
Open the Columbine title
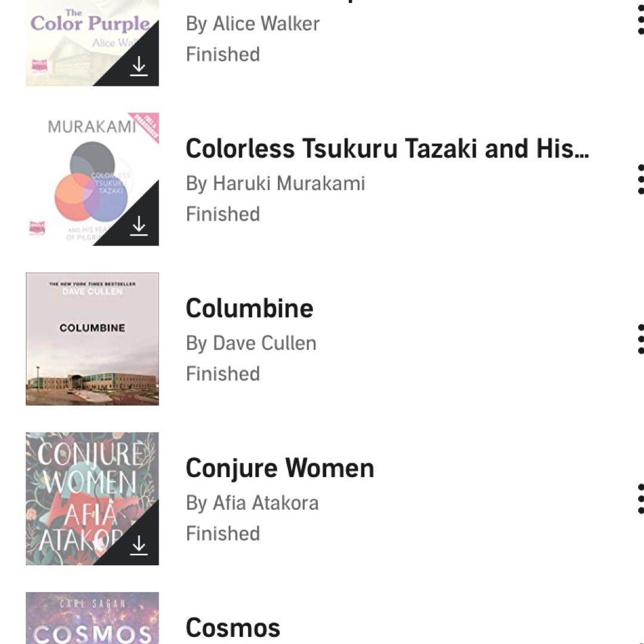[x=249, y=308]
